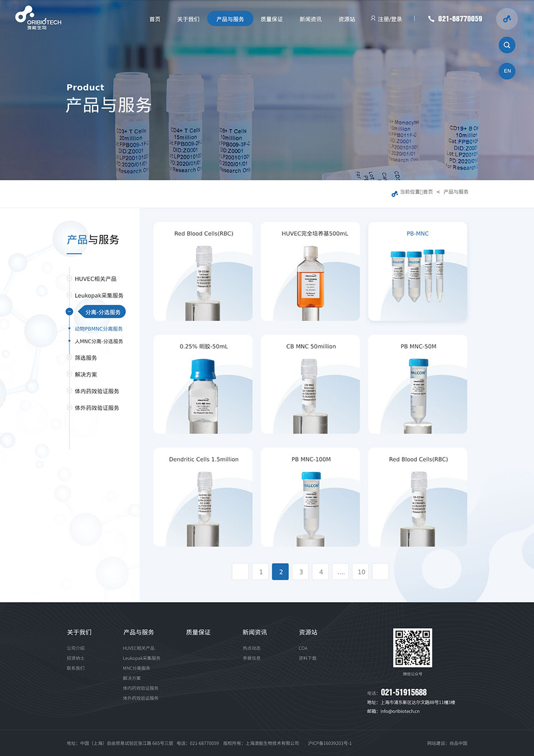Image resolution: width=534 pixels, height=756 pixels.
Task: Select 人MNC分离-分选服务 sub-item
Action: pyautogui.click(x=99, y=342)
